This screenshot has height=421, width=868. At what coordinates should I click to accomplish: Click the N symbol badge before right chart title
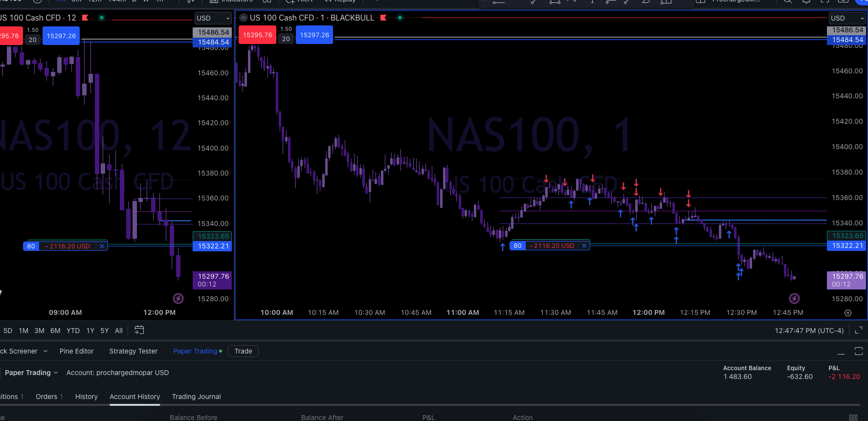point(243,18)
